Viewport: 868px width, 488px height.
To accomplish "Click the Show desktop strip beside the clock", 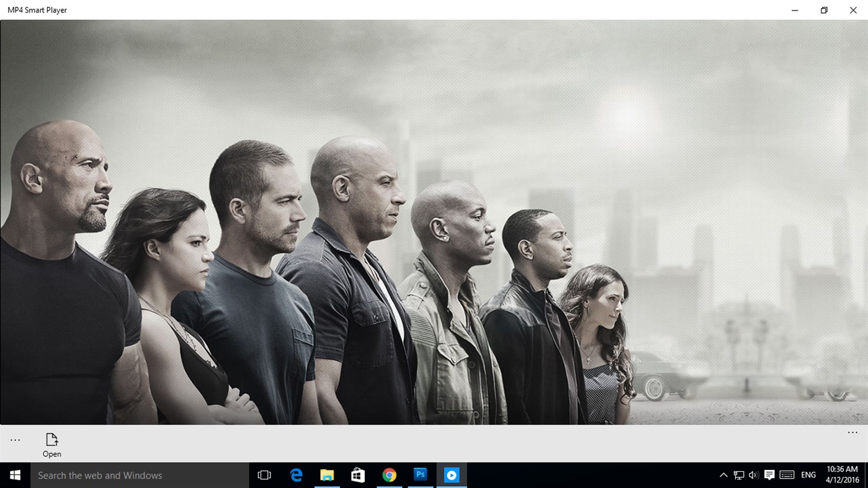I will click(x=866, y=475).
